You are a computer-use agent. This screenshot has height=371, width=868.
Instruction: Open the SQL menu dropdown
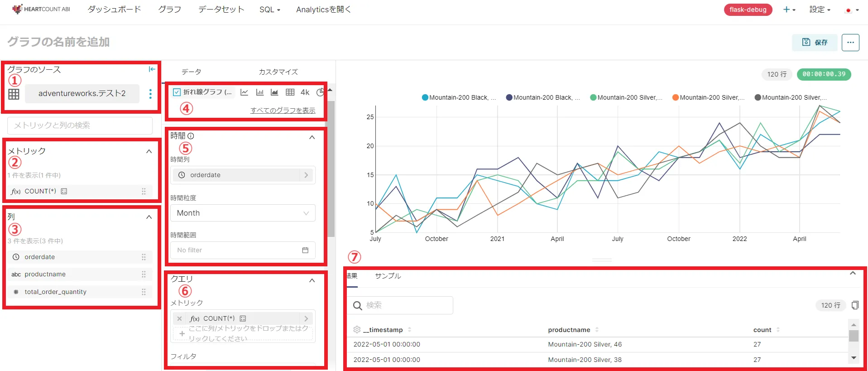270,10
